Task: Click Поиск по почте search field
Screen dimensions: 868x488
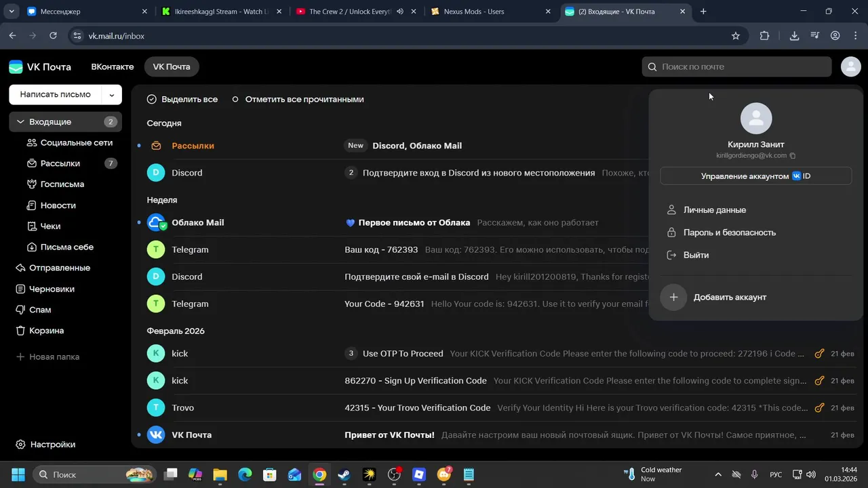Action: coord(736,66)
